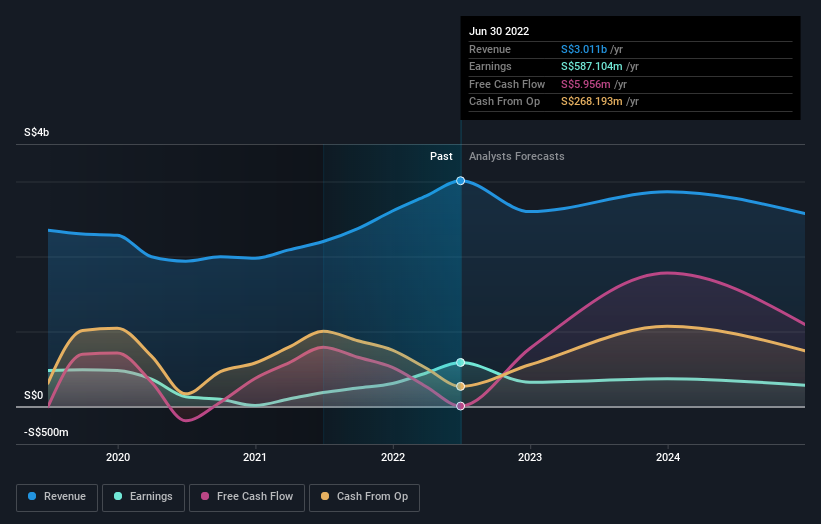Toggle the Revenue series legend button
Screen dimensions: 821x524
pos(57,497)
